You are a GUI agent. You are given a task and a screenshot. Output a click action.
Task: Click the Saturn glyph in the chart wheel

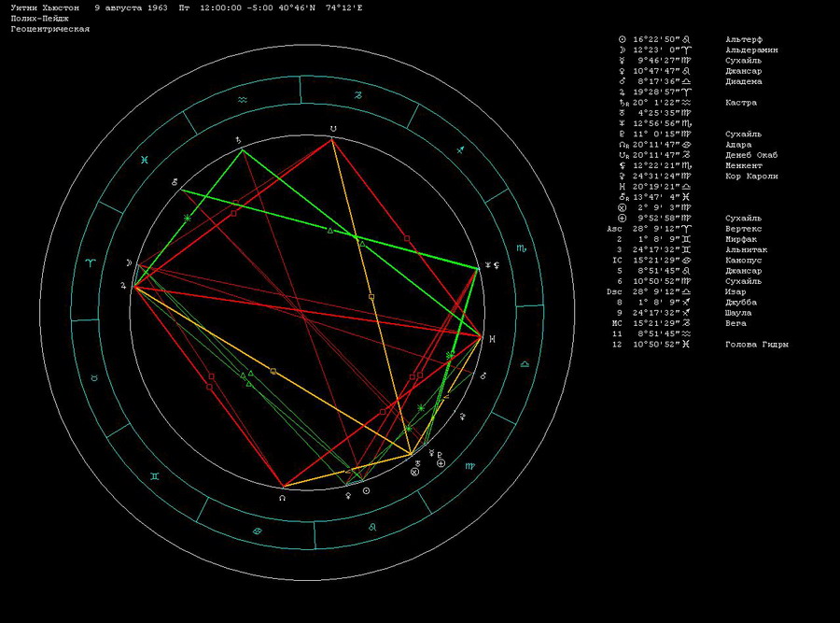tap(238, 140)
